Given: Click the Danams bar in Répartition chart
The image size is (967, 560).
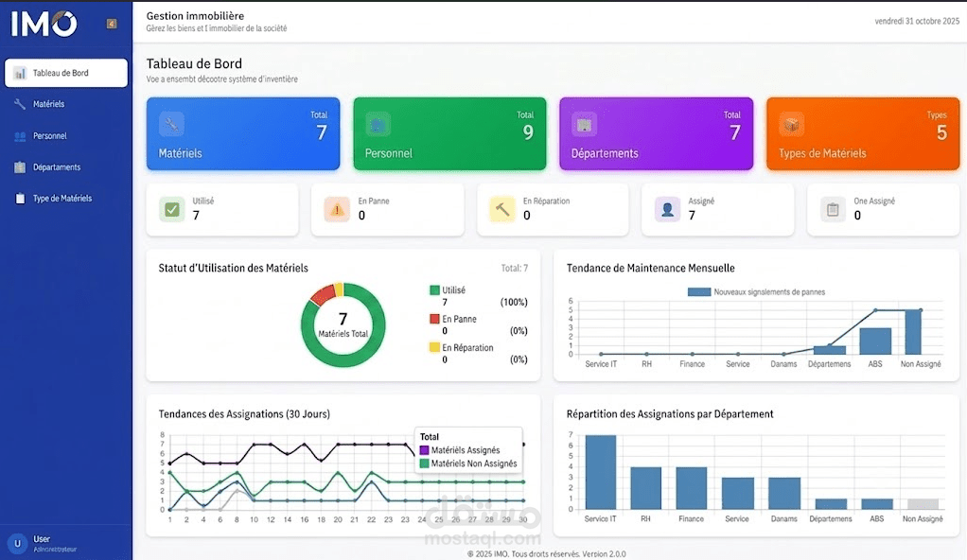Looking at the screenshot, I should click(784, 494).
